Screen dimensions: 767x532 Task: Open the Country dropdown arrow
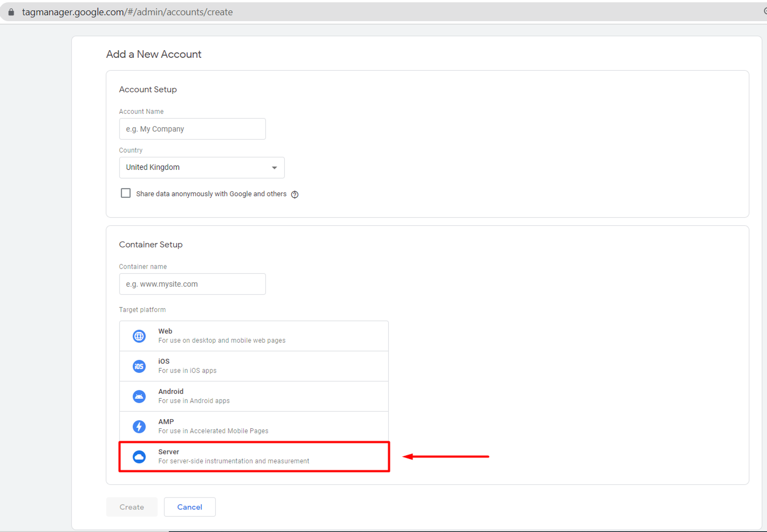pyautogui.click(x=274, y=168)
